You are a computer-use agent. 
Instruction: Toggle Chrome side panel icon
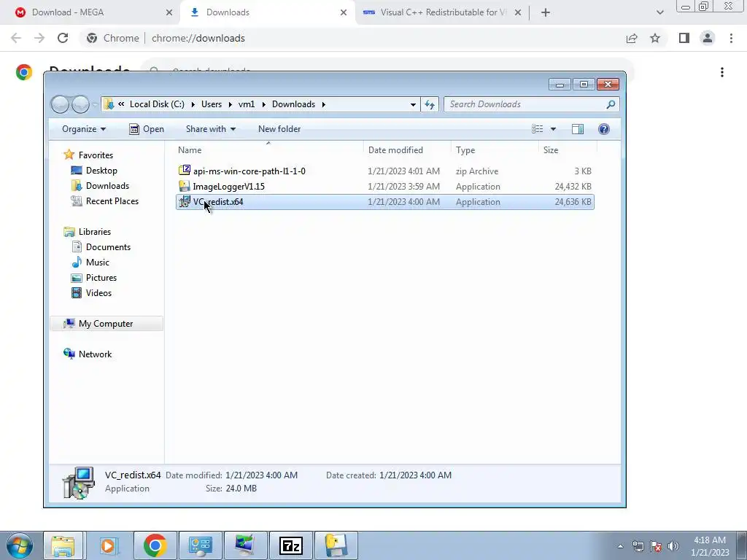[x=684, y=38]
